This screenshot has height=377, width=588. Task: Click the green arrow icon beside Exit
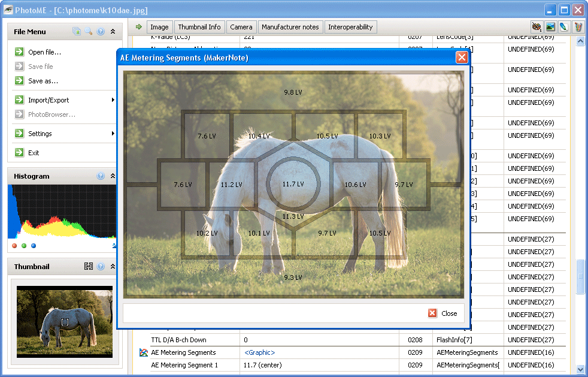coord(19,152)
